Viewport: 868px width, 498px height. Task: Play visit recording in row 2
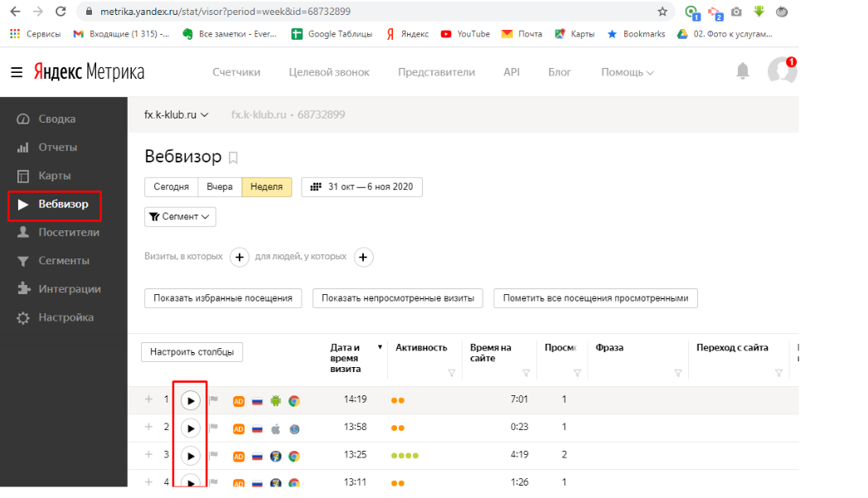pyautogui.click(x=191, y=428)
